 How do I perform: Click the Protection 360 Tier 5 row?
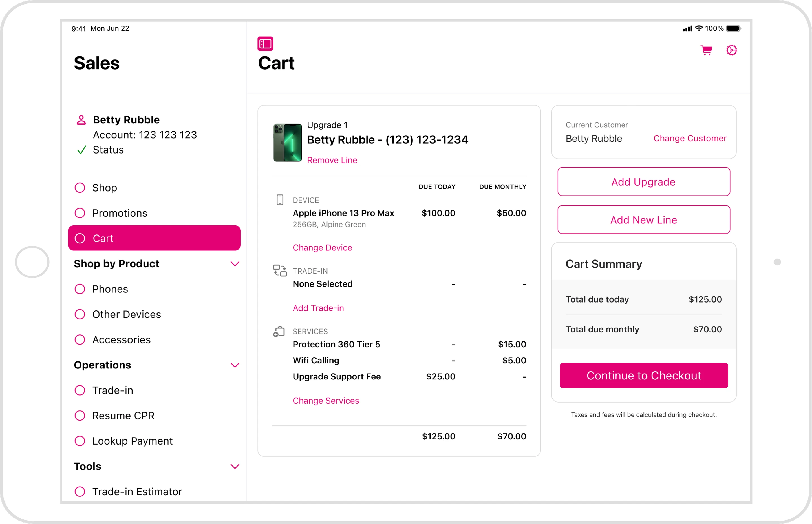[x=409, y=344]
